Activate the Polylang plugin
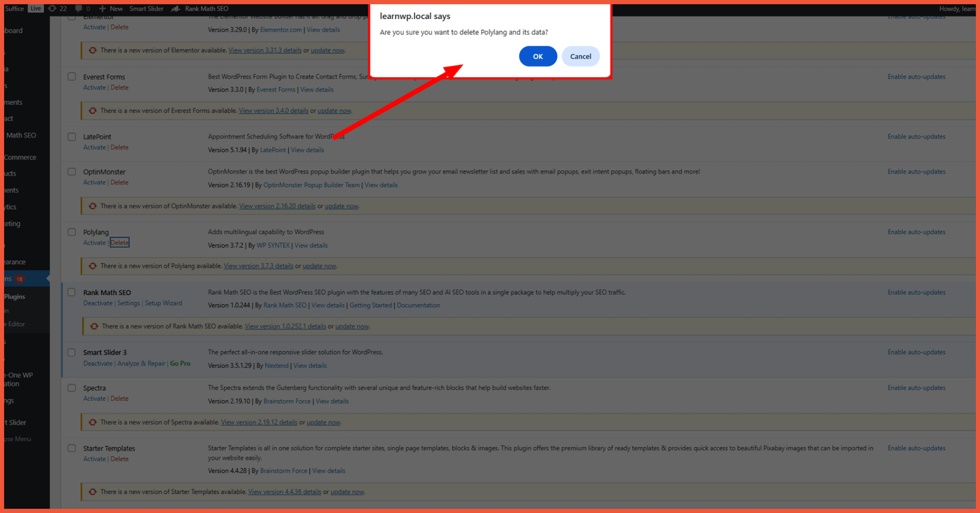Screen dimensions: 980x513 pos(94,243)
